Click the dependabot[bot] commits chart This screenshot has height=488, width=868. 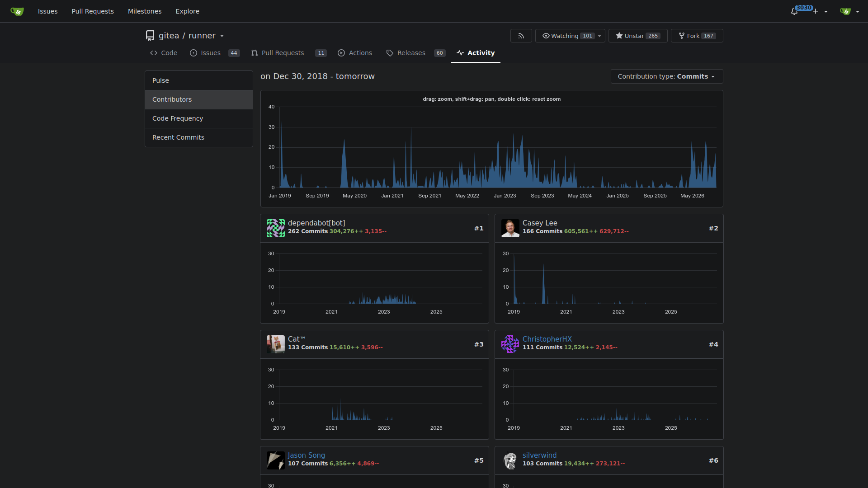pos(375,282)
